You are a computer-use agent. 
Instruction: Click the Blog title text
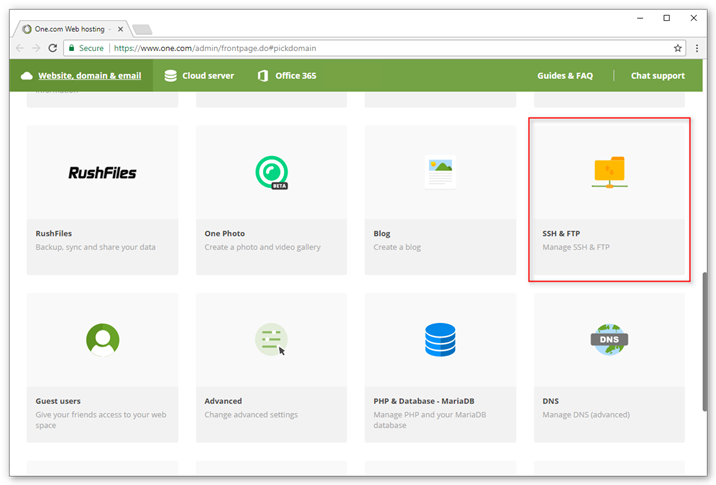(382, 233)
